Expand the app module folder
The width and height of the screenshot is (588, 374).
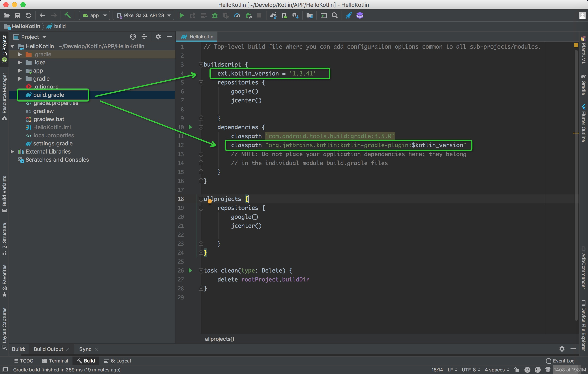(20, 71)
